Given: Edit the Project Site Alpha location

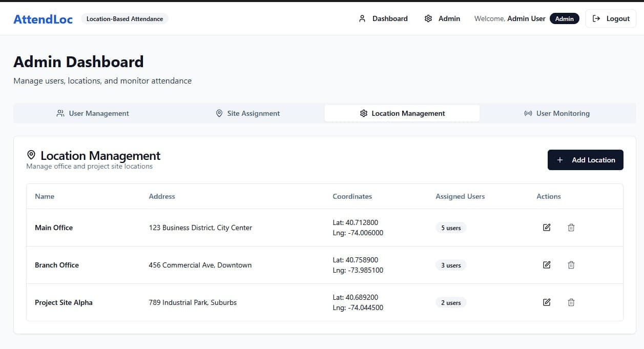Looking at the screenshot, I should tap(547, 302).
